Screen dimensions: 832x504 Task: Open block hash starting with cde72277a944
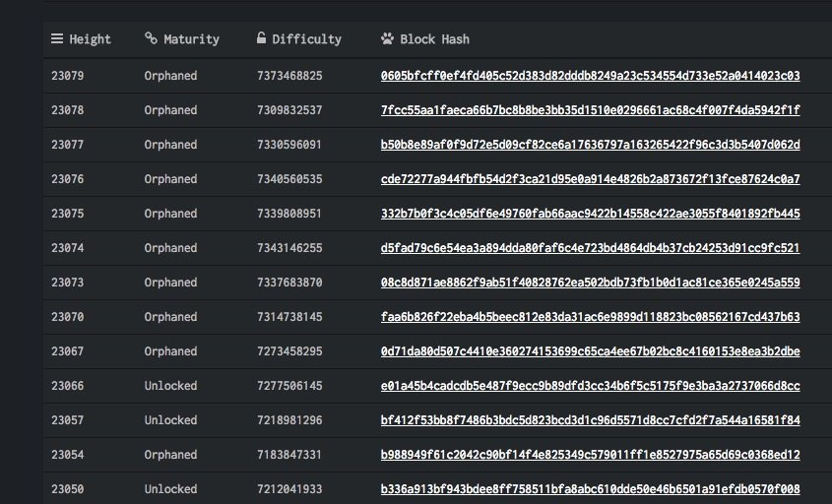(590, 179)
